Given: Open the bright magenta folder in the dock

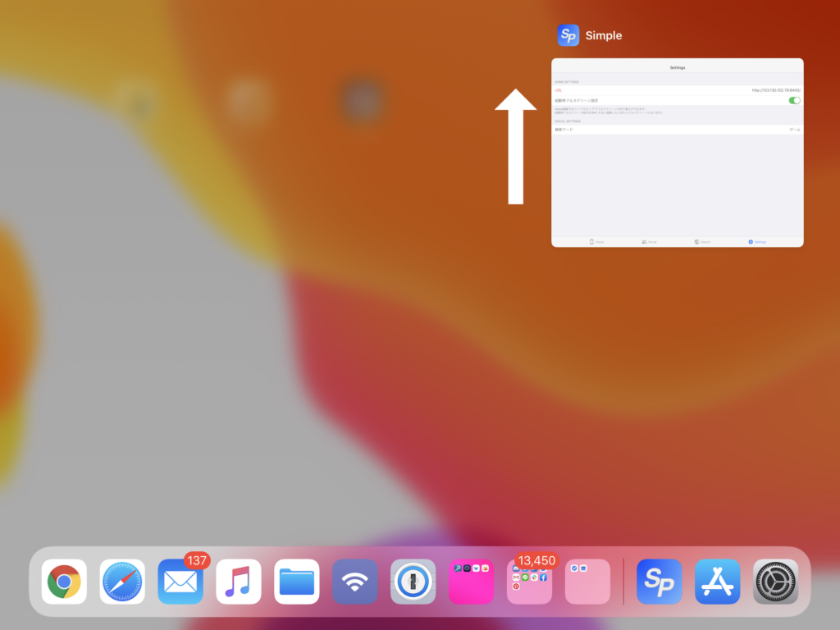Looking at the screenshot, I should 472,582.
